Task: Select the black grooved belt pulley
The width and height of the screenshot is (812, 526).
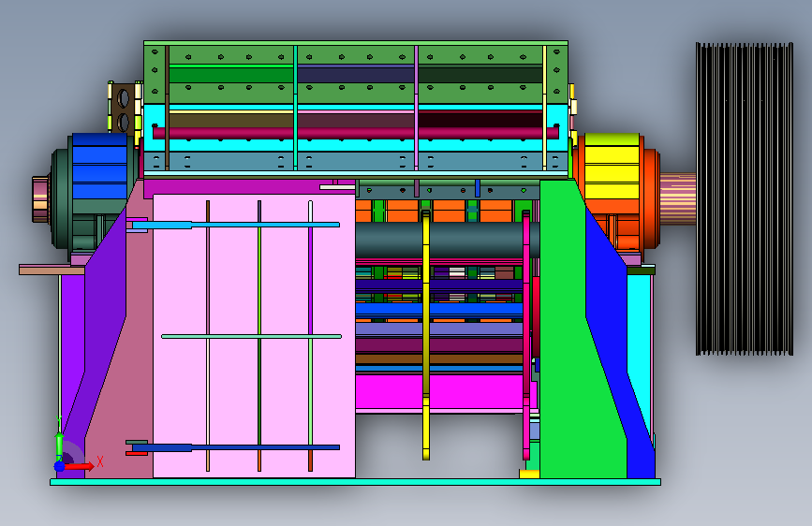Action: click(x=745, y=198)
